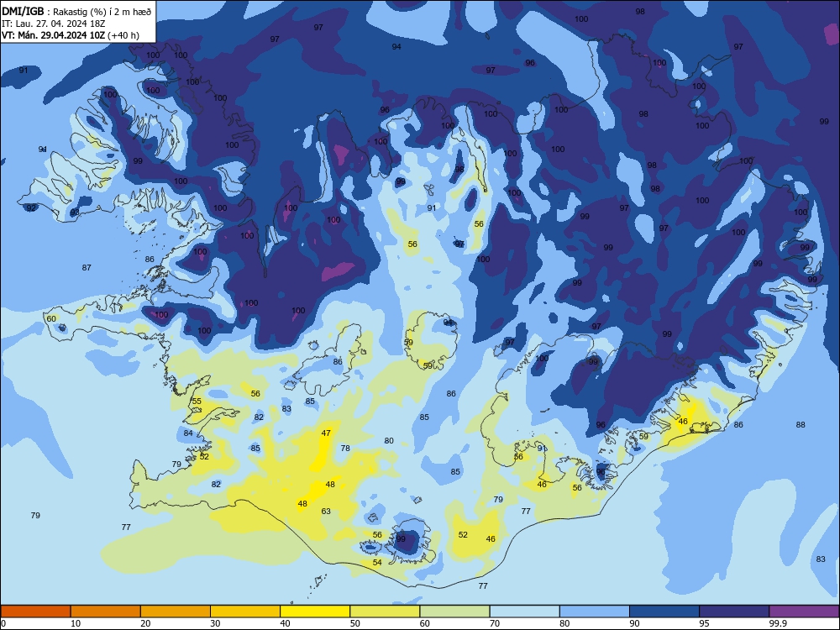Image resolution: width=840 pixels, height=630 pixels.
Task: Select the humidity value '55' on the map
Action: (197, 402)
